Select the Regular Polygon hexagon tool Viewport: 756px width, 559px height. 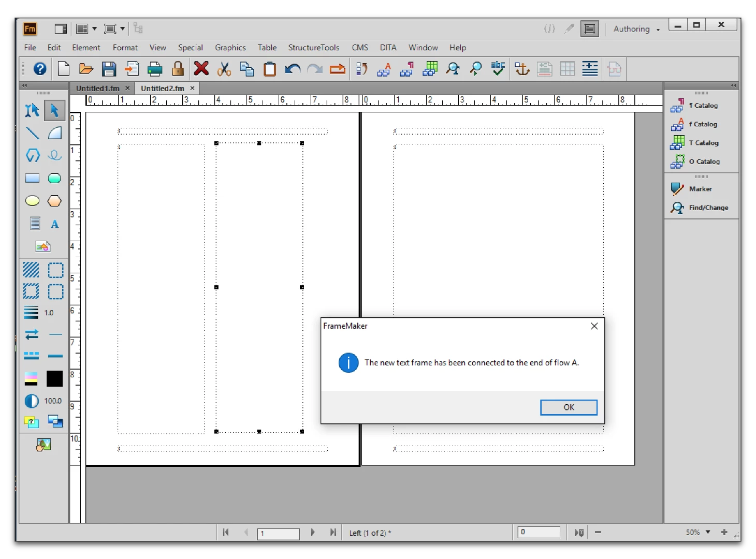tap(54, 201)
